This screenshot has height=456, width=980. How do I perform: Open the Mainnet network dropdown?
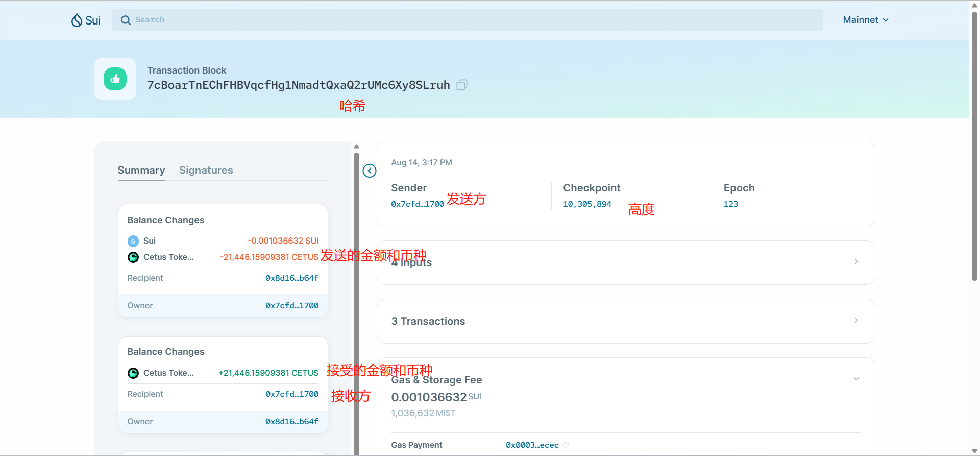click(866, 20)
